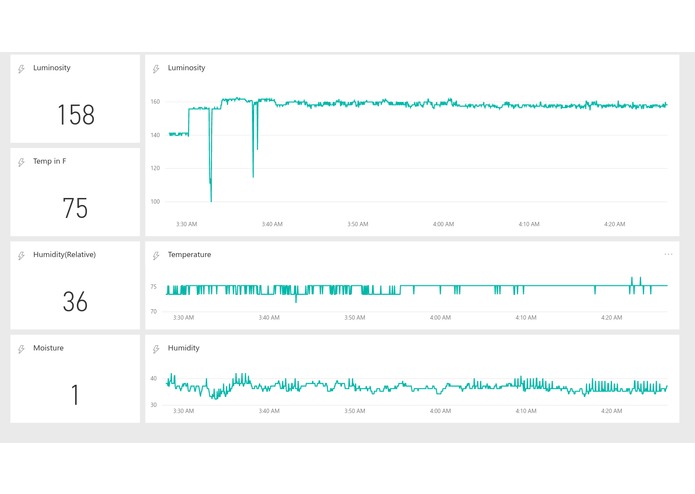
Task: Click the Humidity chart title
Action: tap(184, 348)
